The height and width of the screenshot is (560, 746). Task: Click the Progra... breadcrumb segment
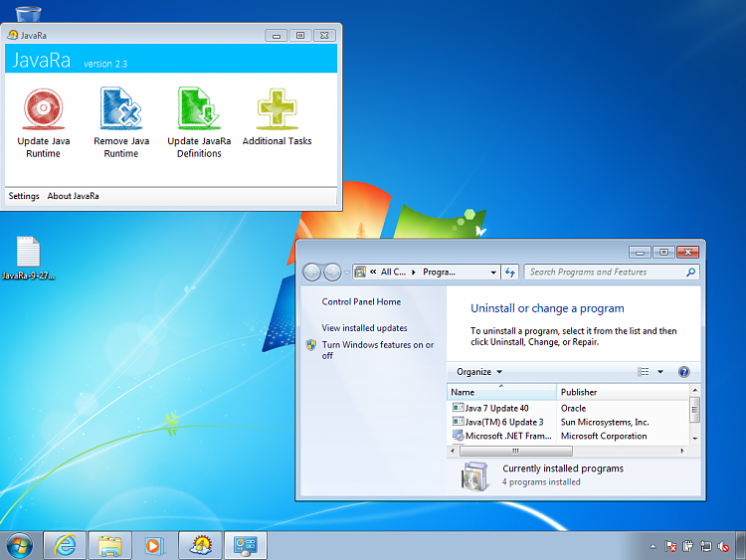tap(439, 273)
